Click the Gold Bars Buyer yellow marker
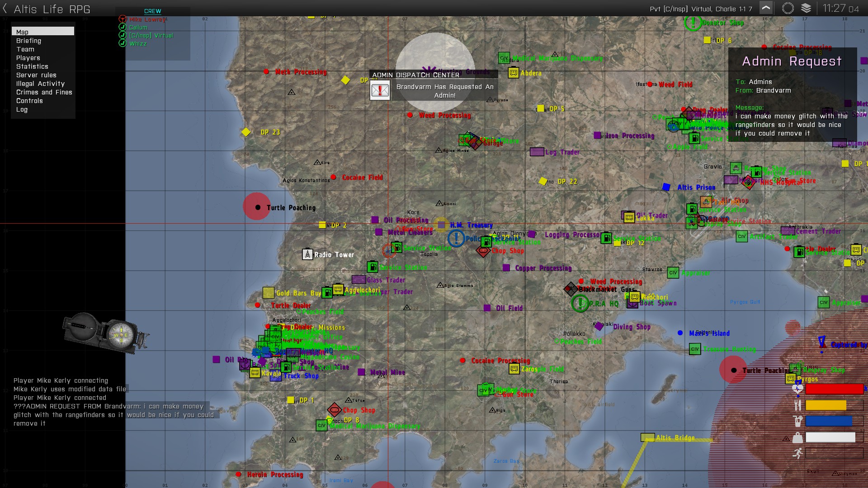 pyautogui.click(x=268, y=293)
